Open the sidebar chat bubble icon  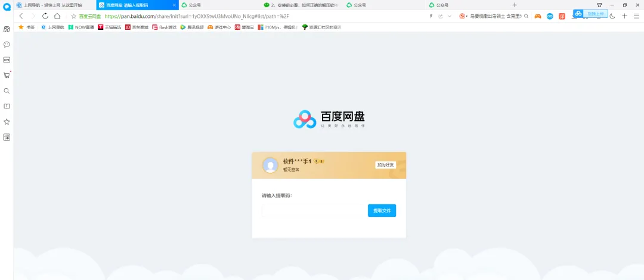[7, 44]
